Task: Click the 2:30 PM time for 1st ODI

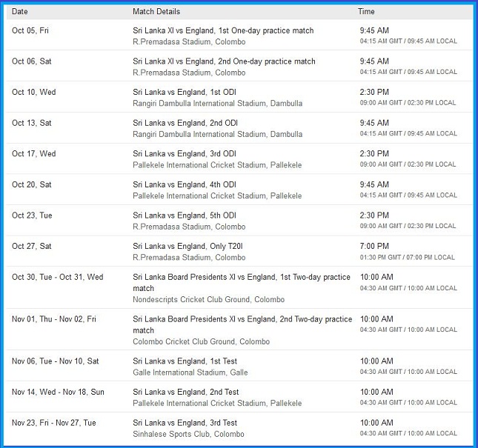Action: tap(374, 92)
